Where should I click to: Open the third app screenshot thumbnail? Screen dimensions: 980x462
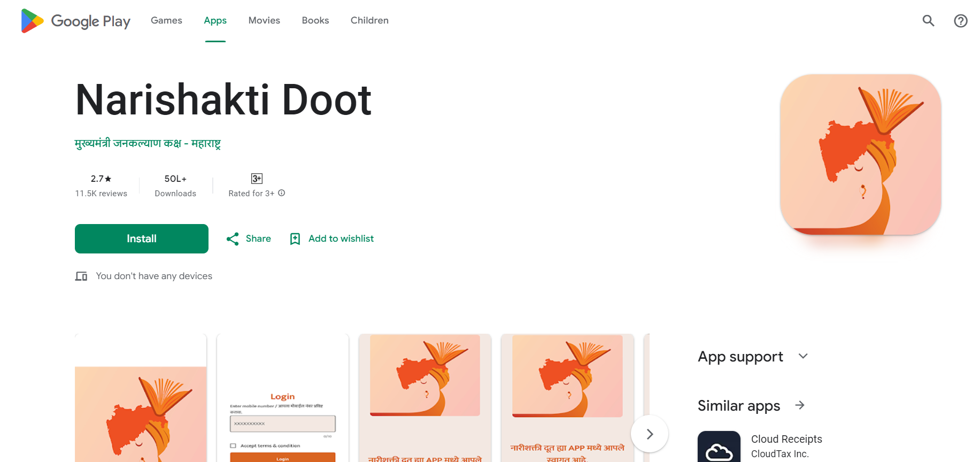coord(425,398)
